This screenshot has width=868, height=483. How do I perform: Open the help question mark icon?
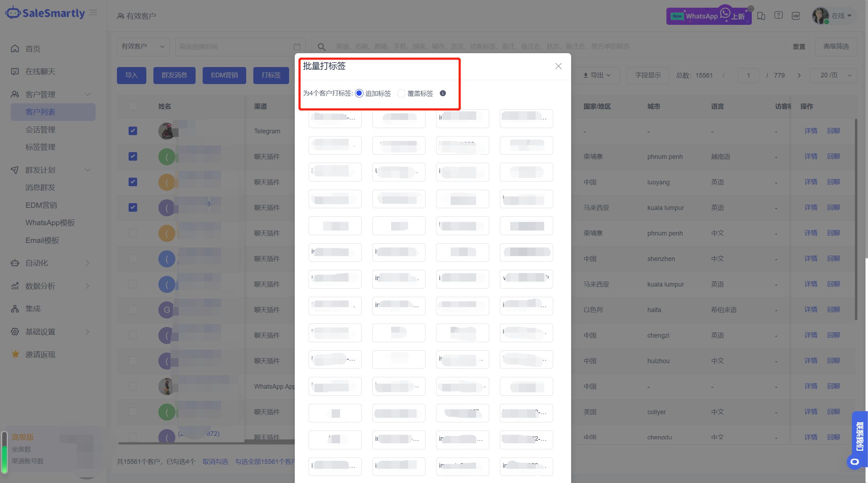click(778, 16)
